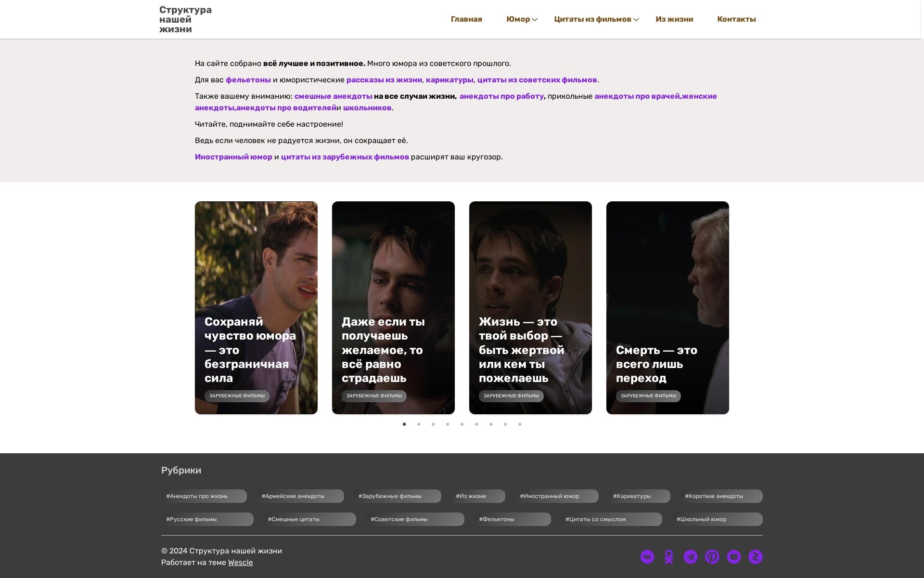Open the #Карикатуры footer category tag
Image resolution: width=924 pixels, height=578 pixels.
(x=639, y=496)
